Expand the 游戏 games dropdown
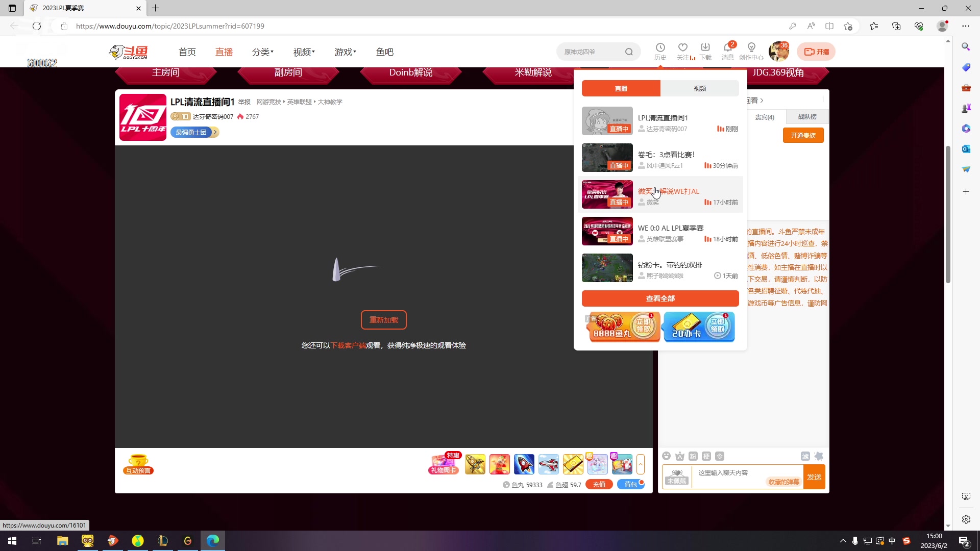The width and height of the screenshot is (980, 551). pyautogui.click(x=345, y=52)
